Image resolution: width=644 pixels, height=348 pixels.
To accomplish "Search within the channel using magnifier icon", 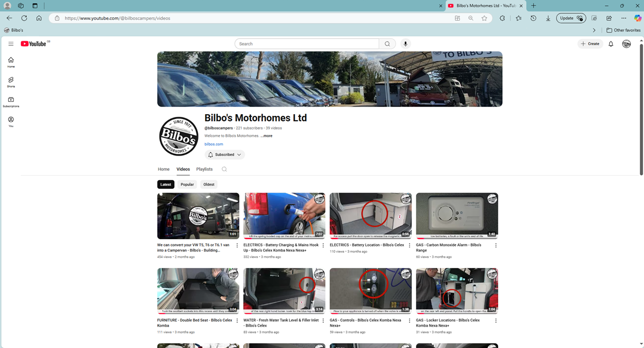I will coord(224,169).
